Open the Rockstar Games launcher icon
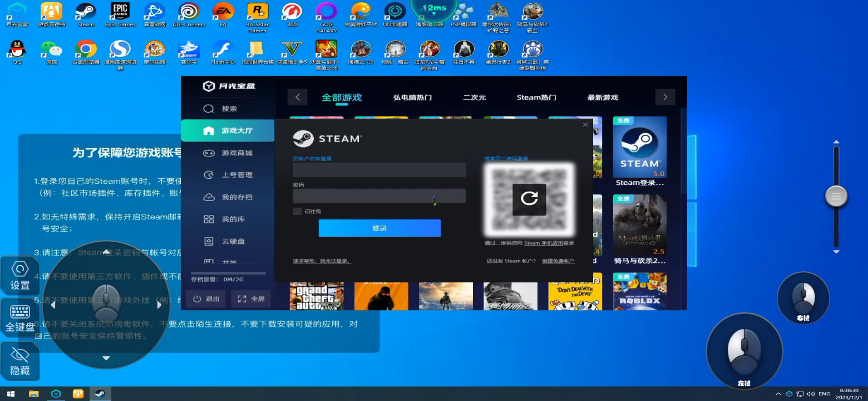Screen dimensions: 868x401 257,12
